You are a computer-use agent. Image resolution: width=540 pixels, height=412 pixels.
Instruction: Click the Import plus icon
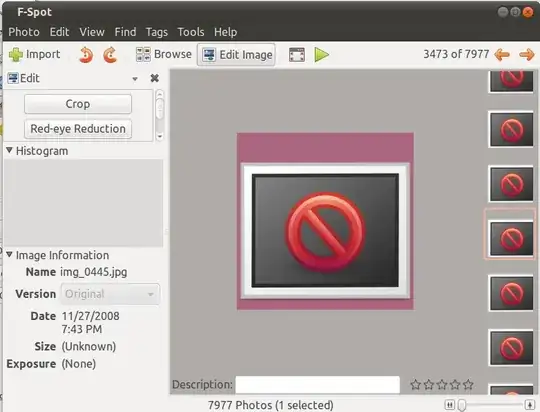tap(15, 54)
